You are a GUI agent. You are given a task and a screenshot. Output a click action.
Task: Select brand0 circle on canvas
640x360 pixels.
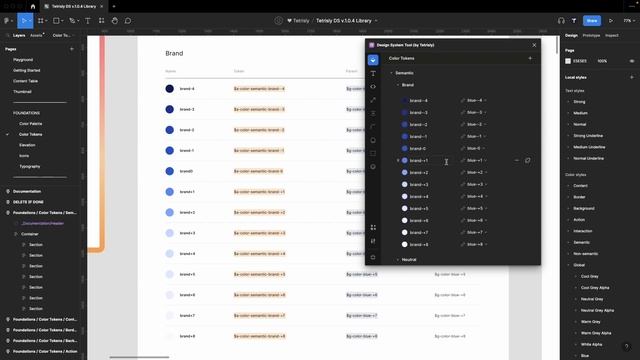(170, 171)
